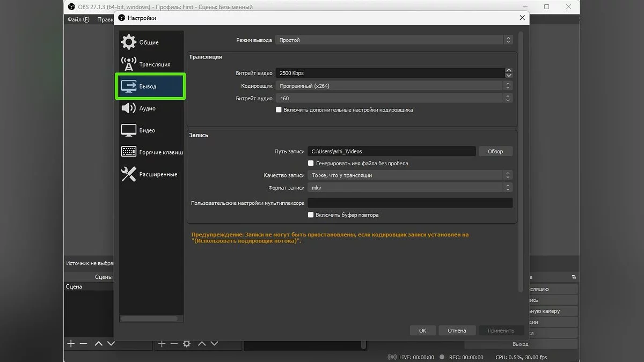Tick Генерировать имя файла без пробела

(x=311, y=164)
